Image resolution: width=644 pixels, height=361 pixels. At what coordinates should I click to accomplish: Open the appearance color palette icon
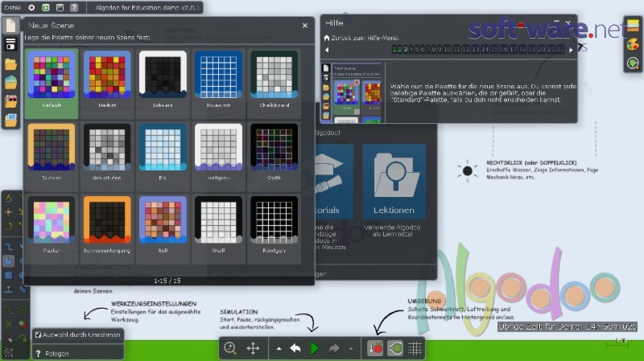click(633, 44)
